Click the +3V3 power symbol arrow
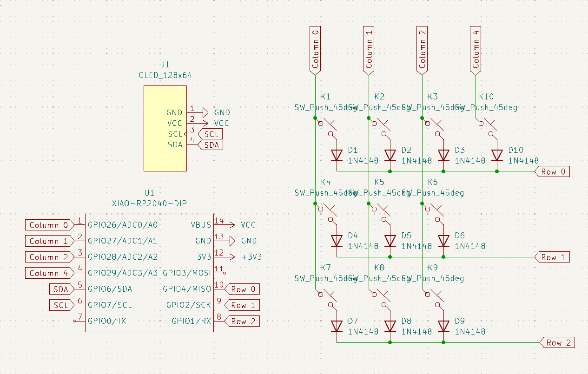Viewport: 588px width, 374px height. tap(231, 257)
